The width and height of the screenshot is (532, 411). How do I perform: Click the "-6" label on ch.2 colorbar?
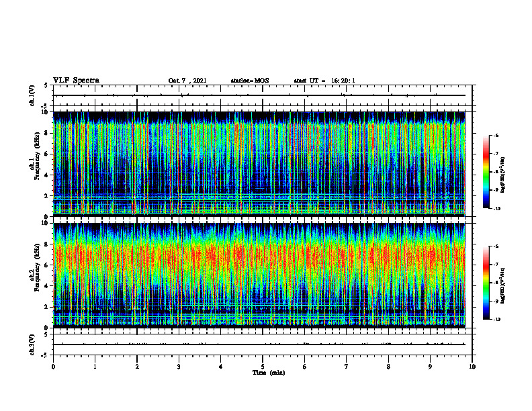496,246
